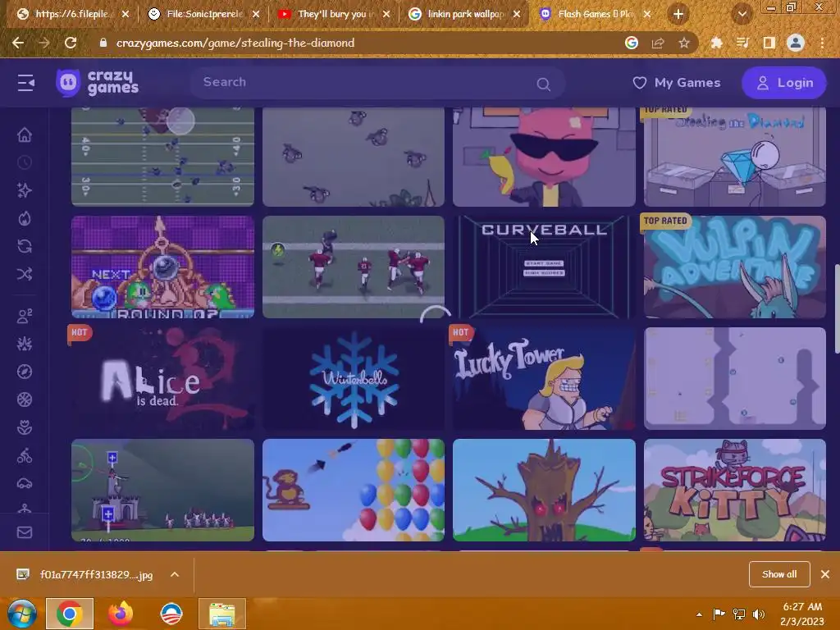Open the Updated games refresh-arrows icon

tap(25, 246)
